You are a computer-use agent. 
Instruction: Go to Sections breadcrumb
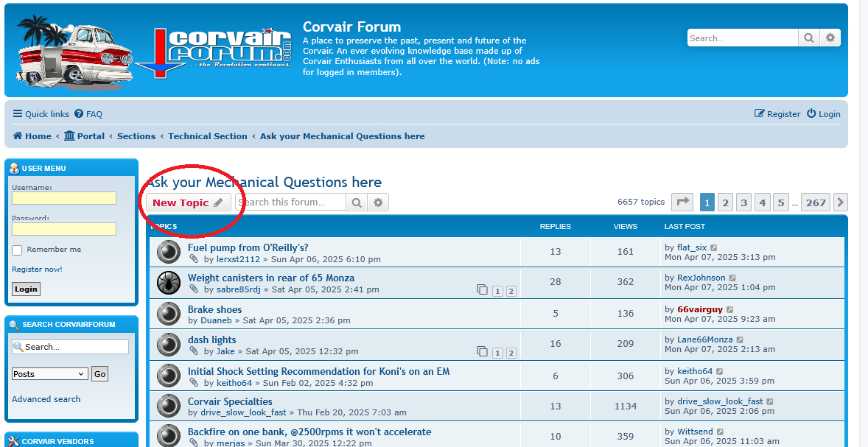[136, 136]
